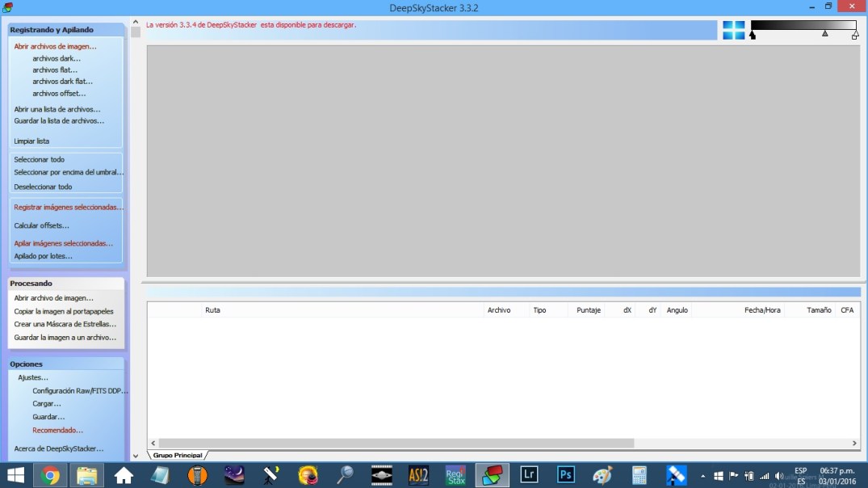Click the four-square blue icon near gradient bar
Image resolution: width=868 pixels, height=488 pixels.
pos(733,31)
